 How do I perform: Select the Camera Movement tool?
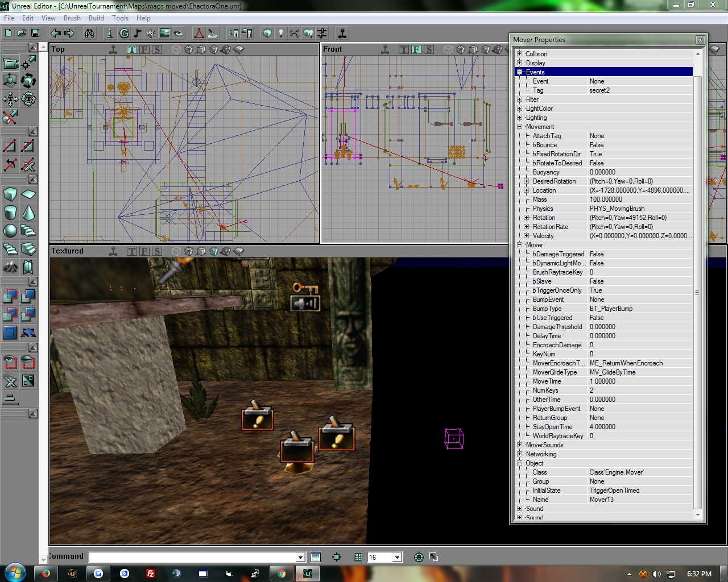point(10,63)
